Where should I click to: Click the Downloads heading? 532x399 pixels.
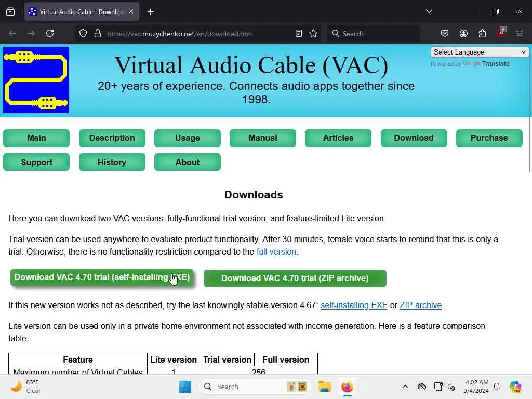click(254, 195)
